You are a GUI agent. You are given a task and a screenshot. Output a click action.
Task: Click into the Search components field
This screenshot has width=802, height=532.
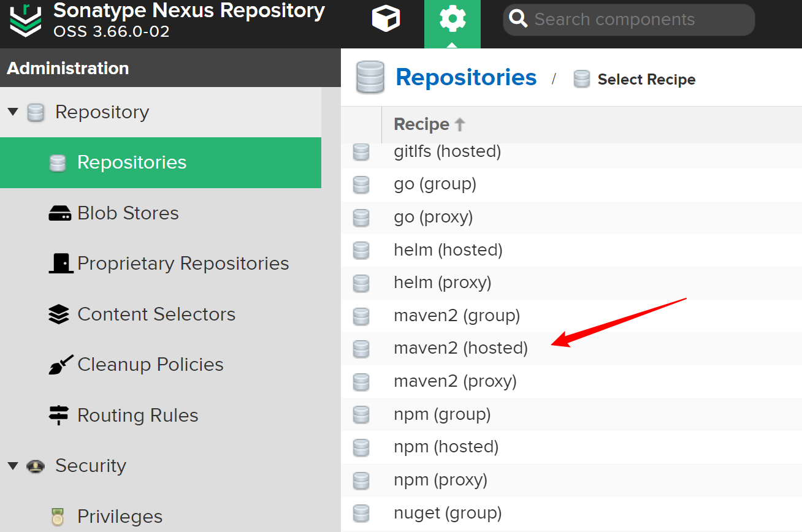[x=628, y=20]
